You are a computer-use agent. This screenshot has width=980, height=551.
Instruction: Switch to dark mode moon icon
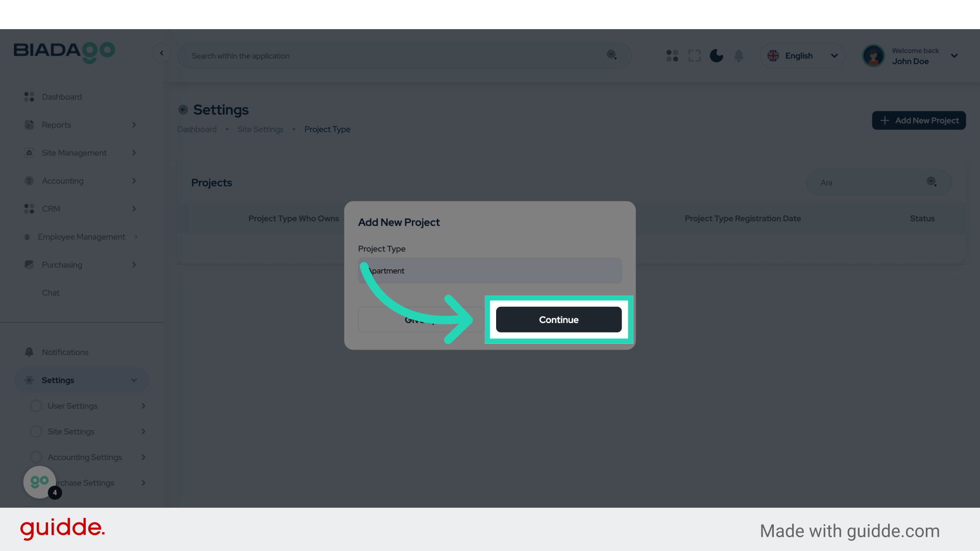(x=717, y=56)
